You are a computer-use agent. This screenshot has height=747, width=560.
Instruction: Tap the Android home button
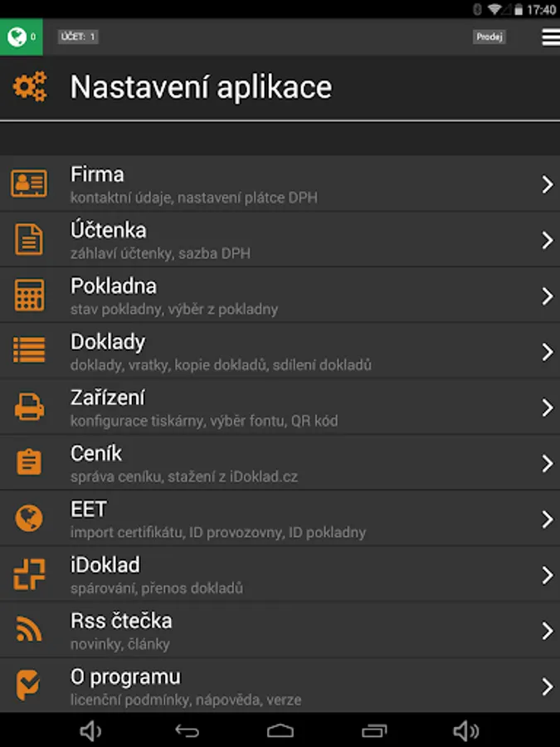(x=280, y=730)
